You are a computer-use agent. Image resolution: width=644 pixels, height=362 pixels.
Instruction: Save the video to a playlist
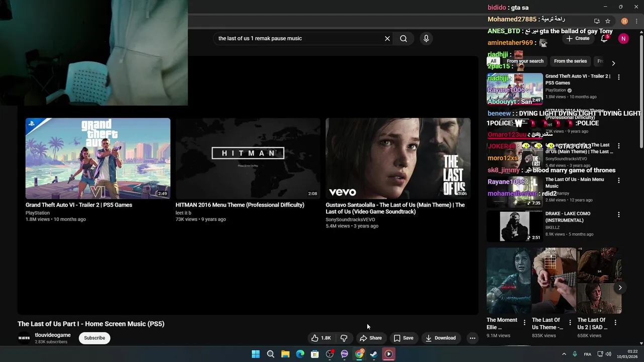(404, 338)
